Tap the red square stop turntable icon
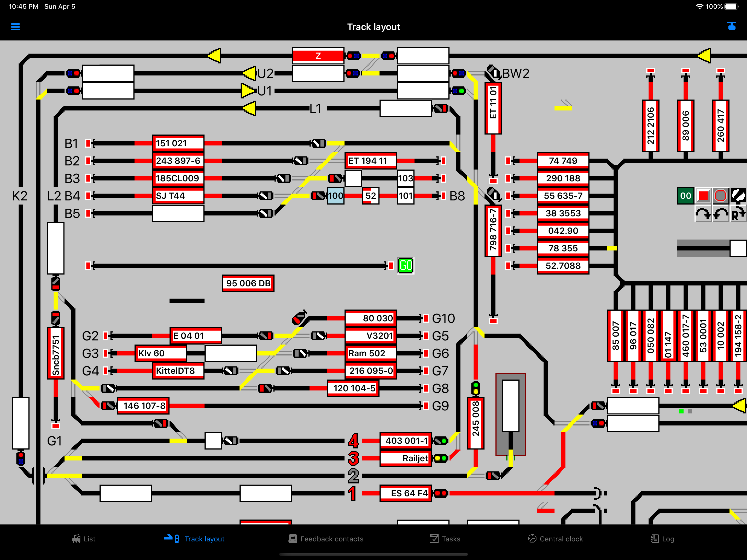 (x=703, y=196)
